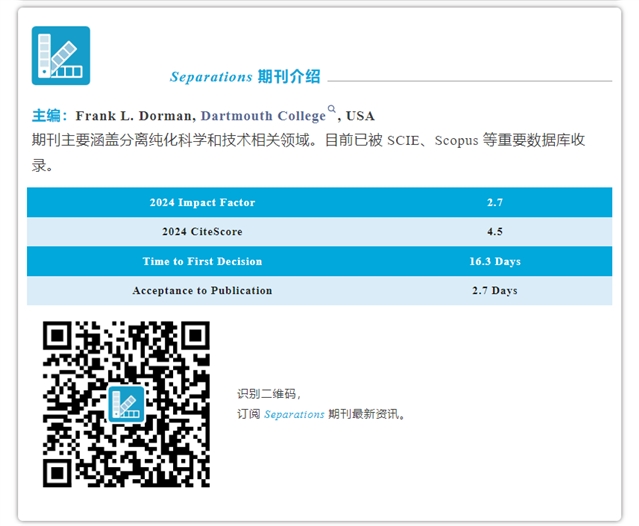Select editor name Frank L. Dorman
The image size is (639, 526).
point(134,116)
